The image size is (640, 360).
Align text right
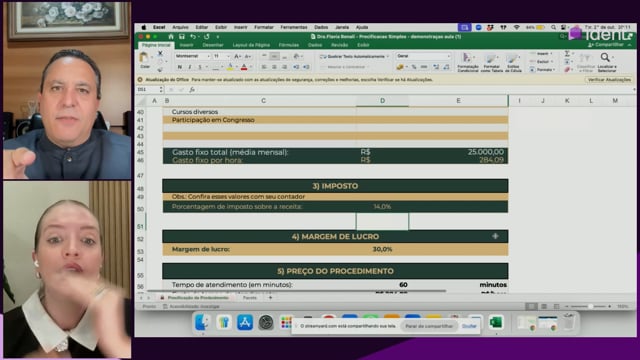[x=284, y=67]
